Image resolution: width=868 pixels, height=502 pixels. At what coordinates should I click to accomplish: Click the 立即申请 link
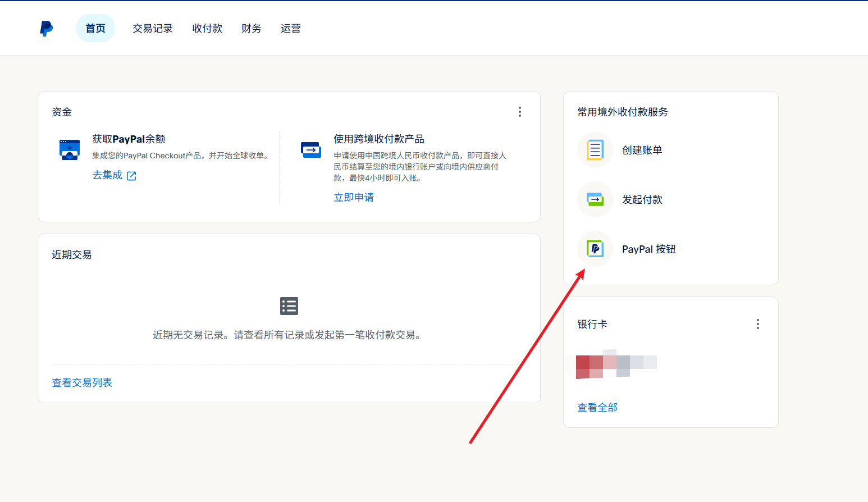354,197
